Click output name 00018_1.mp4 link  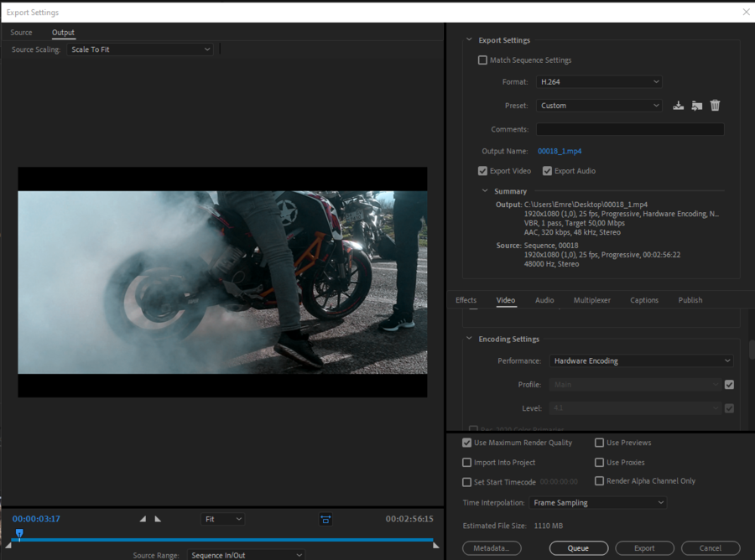point(560,151)
